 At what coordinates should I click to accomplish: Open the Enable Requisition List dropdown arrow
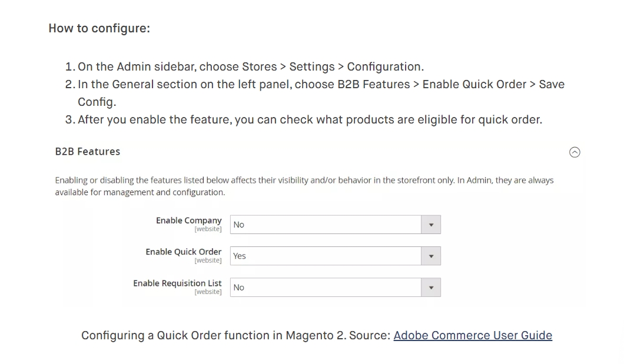click(x=431, y=288)
